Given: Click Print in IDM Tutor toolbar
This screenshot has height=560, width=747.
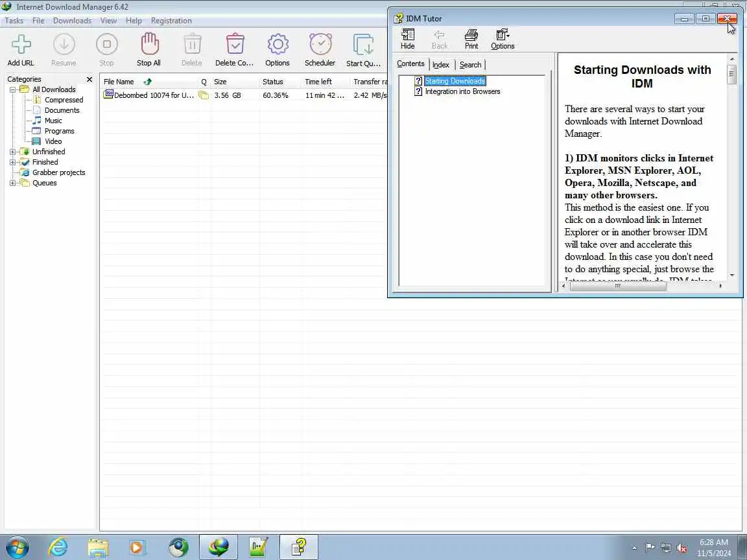Looking at the screenshot, I should (471, 39).
